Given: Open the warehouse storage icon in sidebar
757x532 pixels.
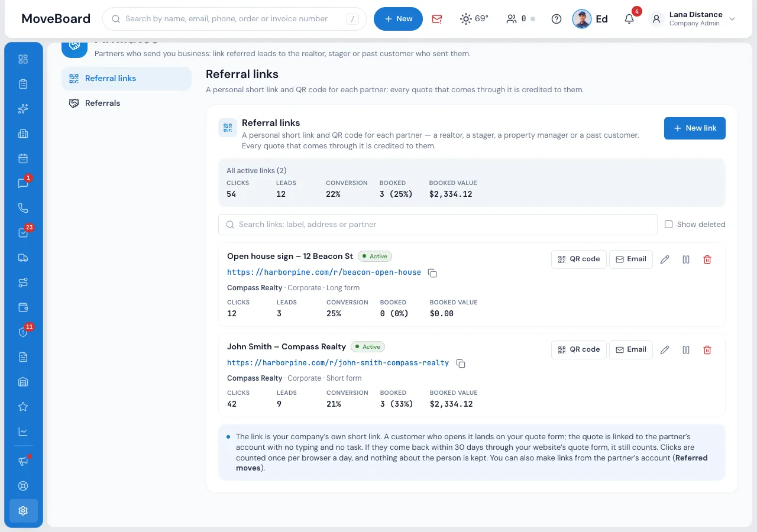Looking at the screenshot, I should point(23,382).
